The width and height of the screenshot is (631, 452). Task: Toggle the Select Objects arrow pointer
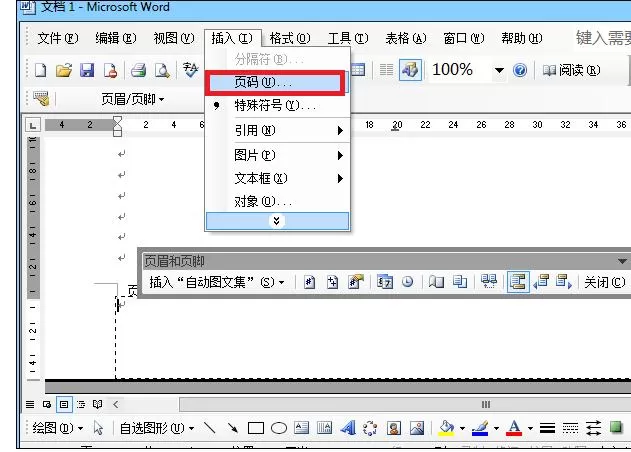[98, 428]
